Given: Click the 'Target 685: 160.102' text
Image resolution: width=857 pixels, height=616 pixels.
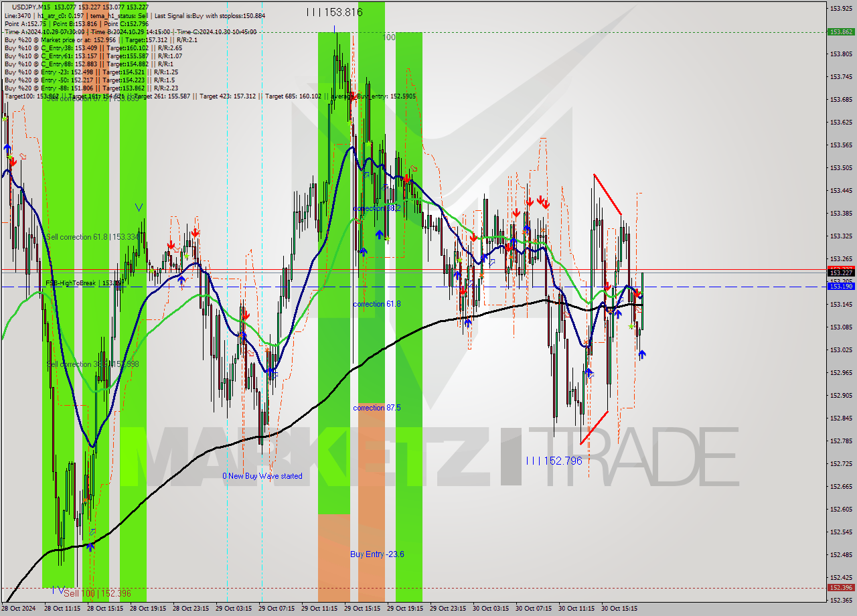Looking at the screenshot, I should click(293, 96).
